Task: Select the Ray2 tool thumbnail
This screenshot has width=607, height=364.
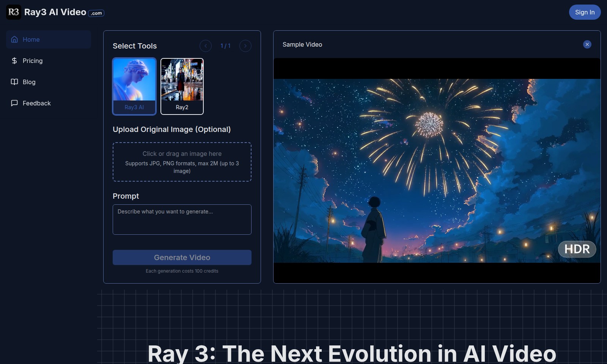Action: coord(182,86)
